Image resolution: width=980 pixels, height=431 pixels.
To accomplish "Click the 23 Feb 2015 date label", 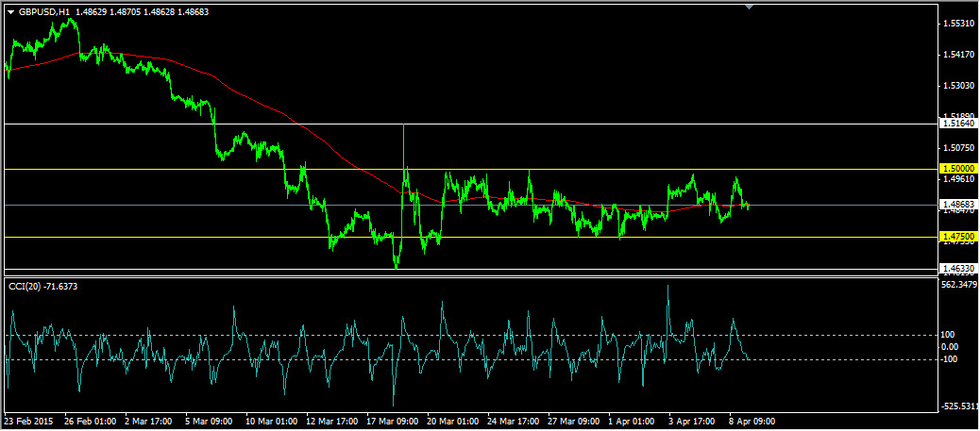I will (26, 421).
